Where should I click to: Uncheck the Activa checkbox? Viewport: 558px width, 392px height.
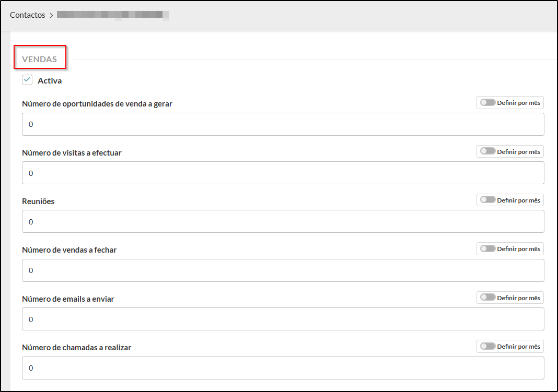[28, 80]
